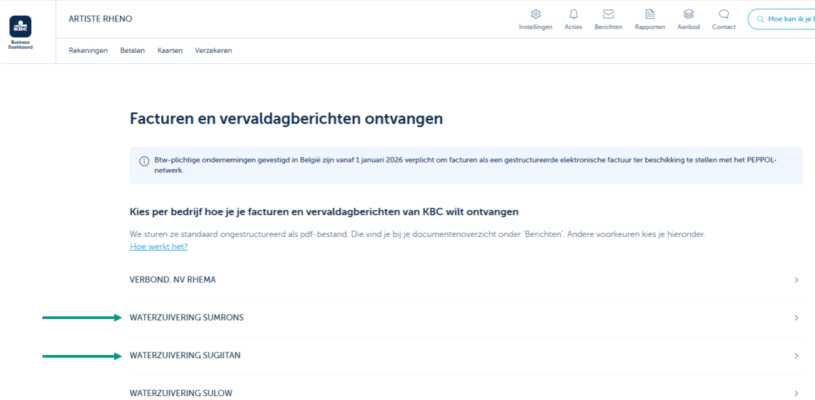The width and height of the screenshot is (815, 400).
Task: Click the KBC Business Dashboard logo
Action: point(20,28)
